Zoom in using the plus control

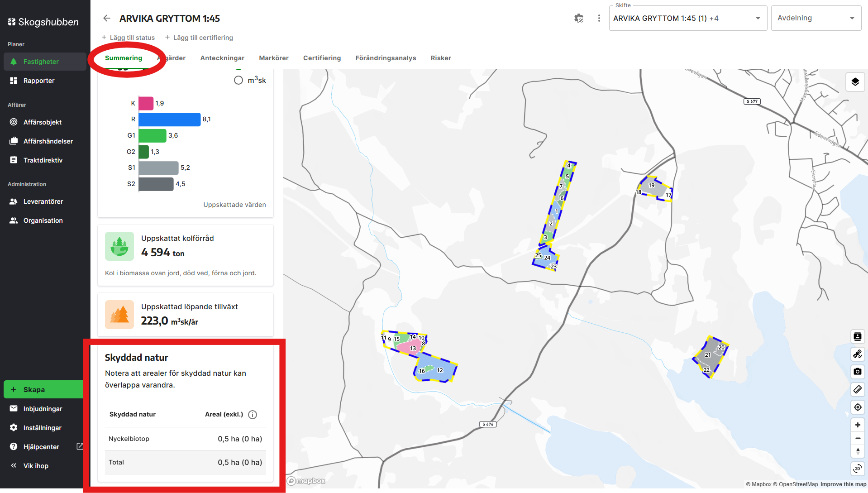(x=858, y=425)
